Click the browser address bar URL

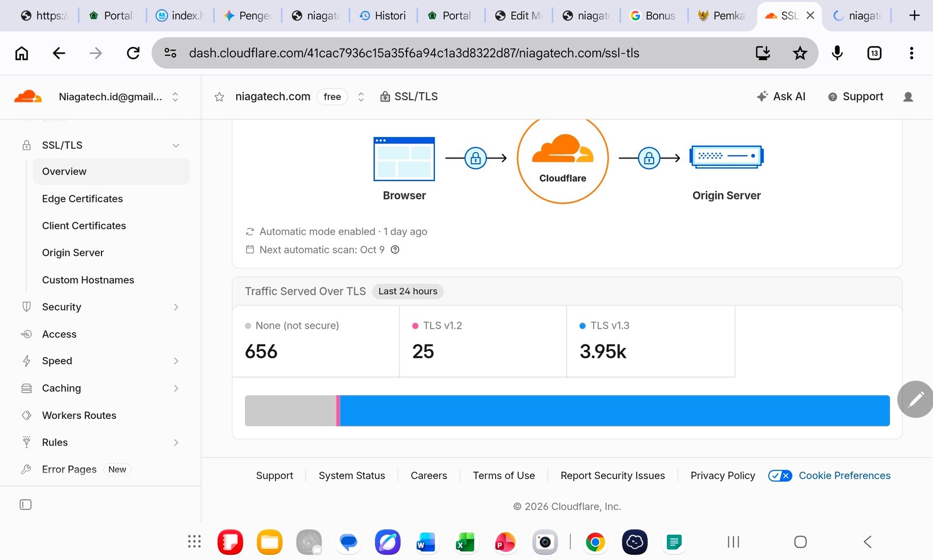point(414,54)
